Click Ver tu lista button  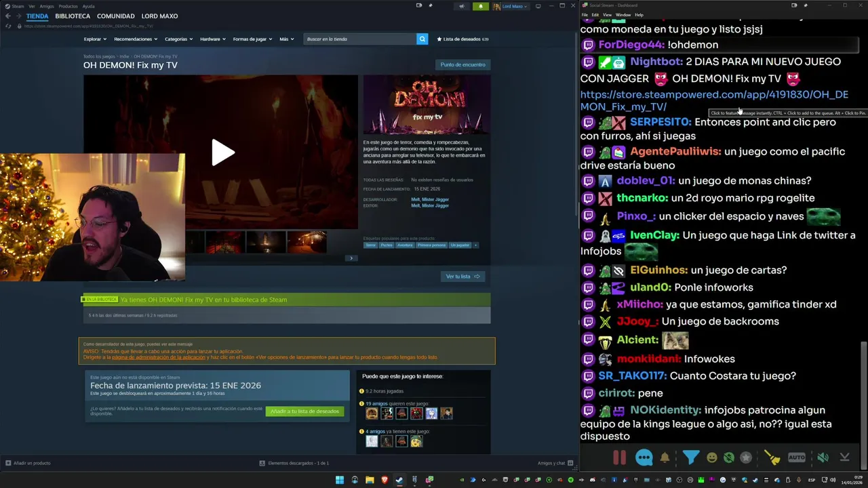click(462, 276)
